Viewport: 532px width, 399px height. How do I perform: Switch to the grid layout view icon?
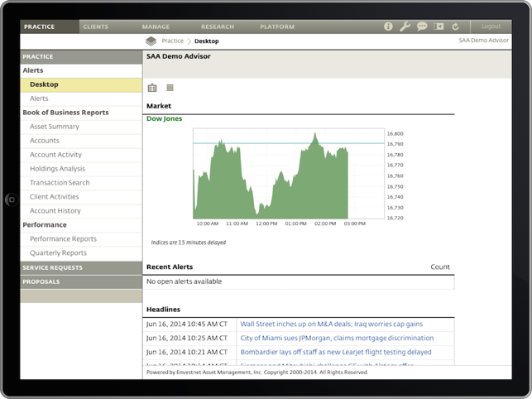tap(152, 88)
